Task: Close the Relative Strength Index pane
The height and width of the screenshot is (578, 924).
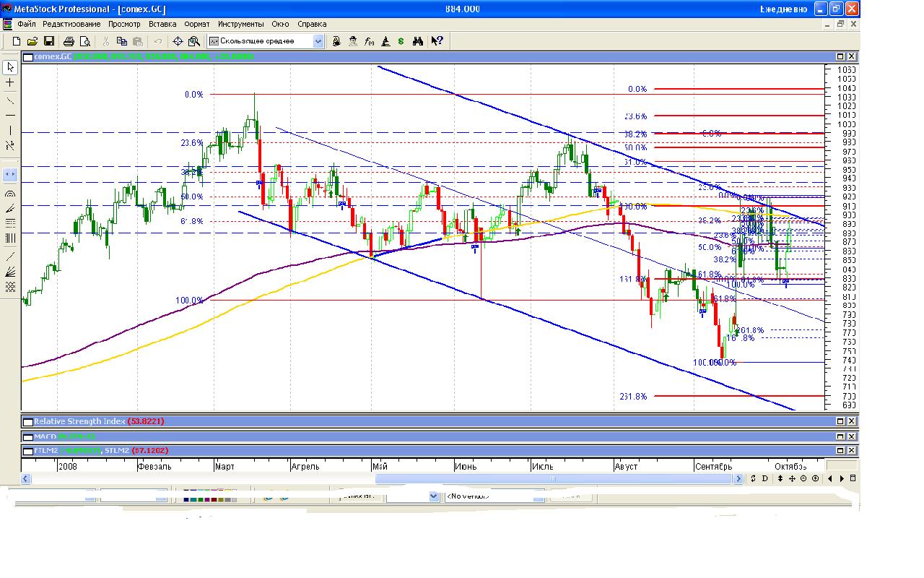Action: pyautogui.click(x=852, y=421)
